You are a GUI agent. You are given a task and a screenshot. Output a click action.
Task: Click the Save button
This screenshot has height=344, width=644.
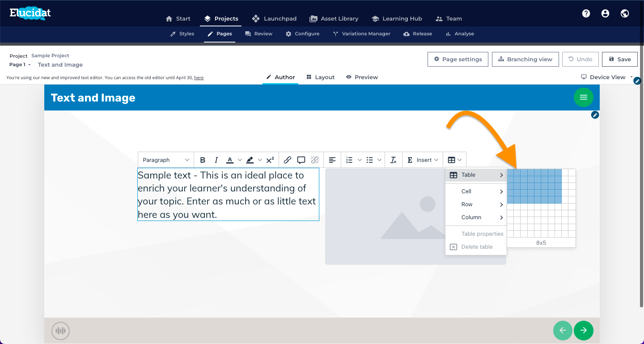[x=619, y=59]
